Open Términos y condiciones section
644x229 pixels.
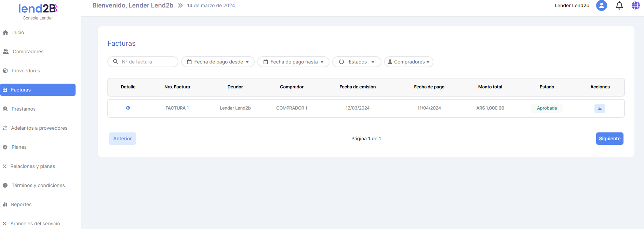click(38, 185)
